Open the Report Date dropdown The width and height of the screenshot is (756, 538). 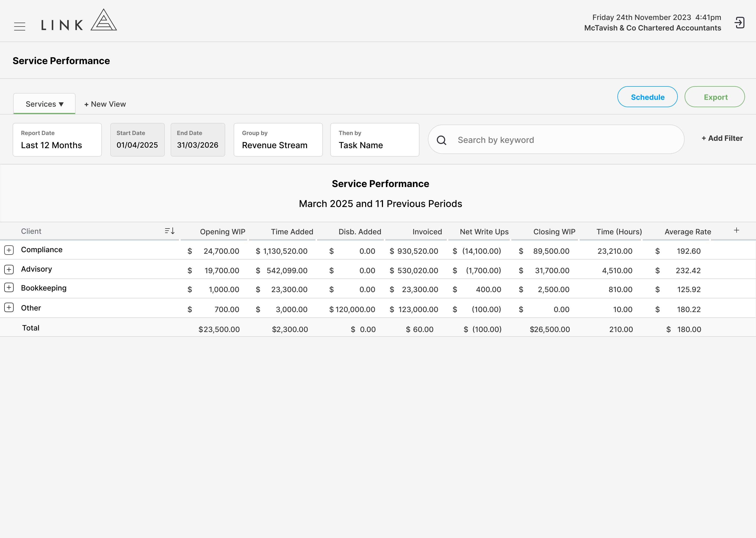point(57,140)
